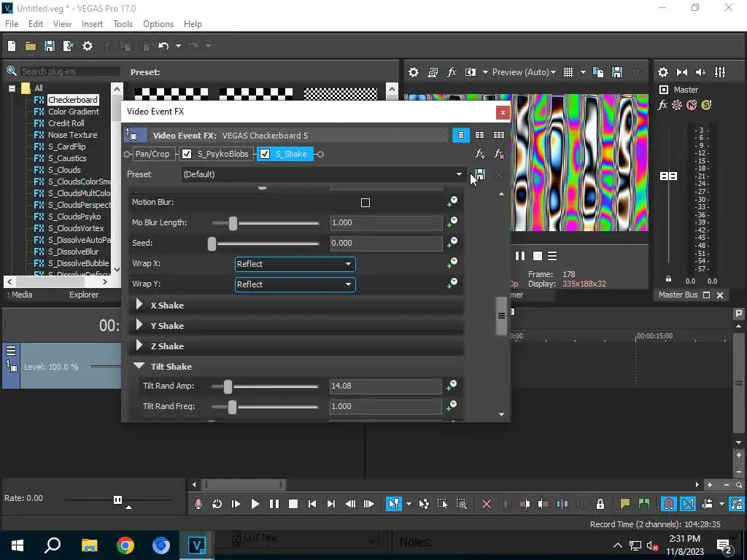
Task: Disable the S_Shake effect checkbox
Action: [265, 154]
